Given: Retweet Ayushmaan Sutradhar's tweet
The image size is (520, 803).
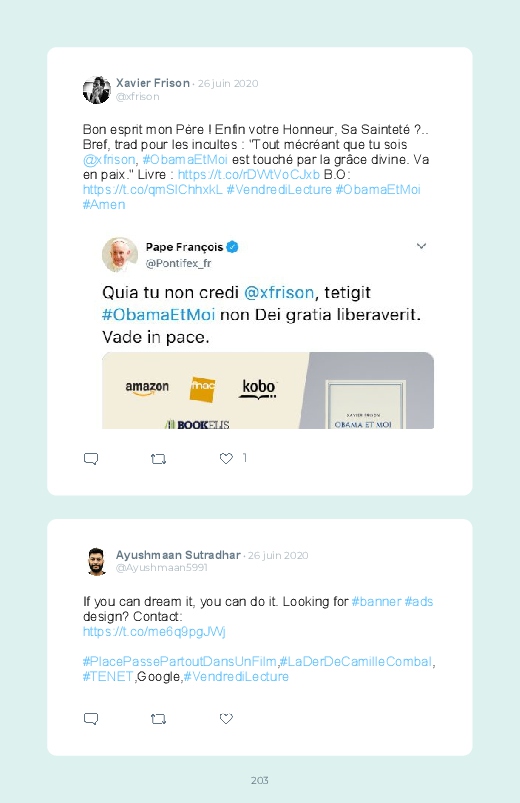Looking at the screenshot, I should [158, 719].
